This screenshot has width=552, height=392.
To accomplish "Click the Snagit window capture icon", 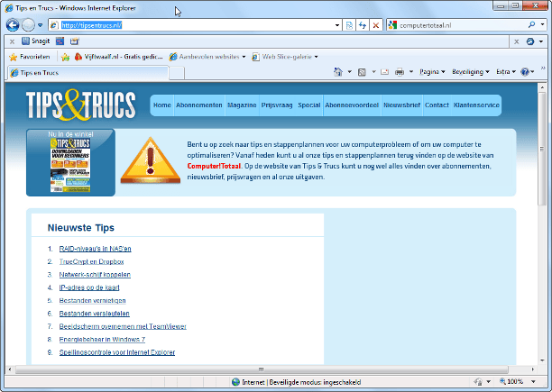I will [x=60, y=41].
